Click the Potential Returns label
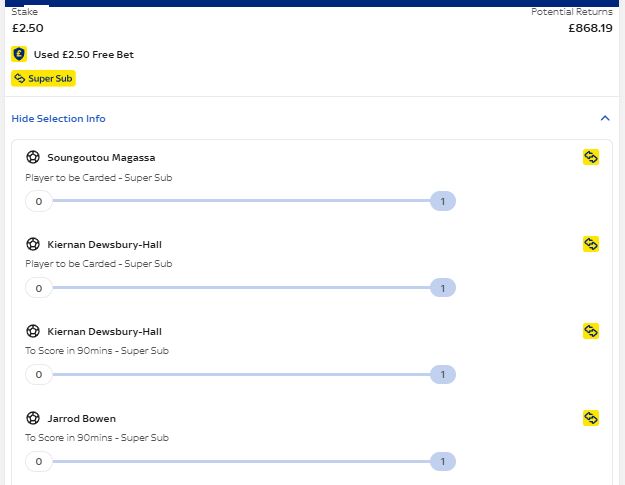The height and width of the screenshot is (485, 625). tap(572, 12)
